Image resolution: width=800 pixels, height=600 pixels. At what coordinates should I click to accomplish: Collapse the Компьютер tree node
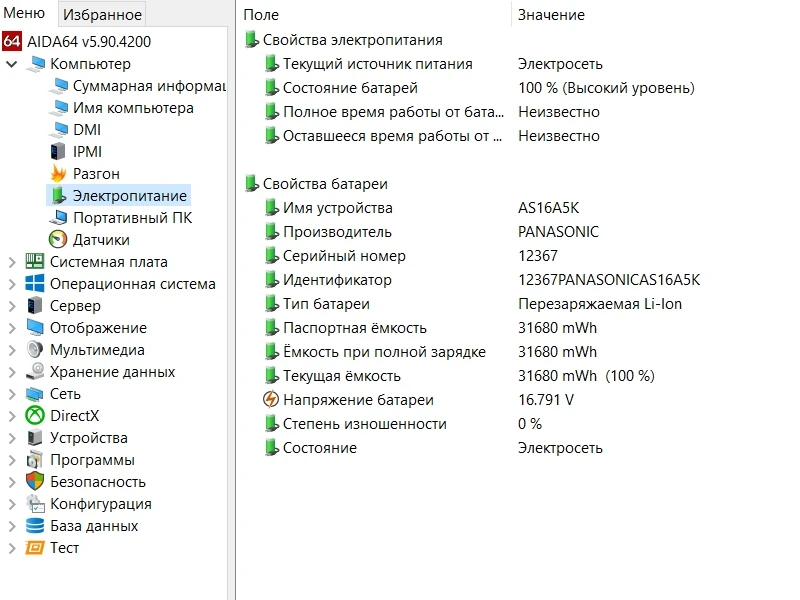12,64
